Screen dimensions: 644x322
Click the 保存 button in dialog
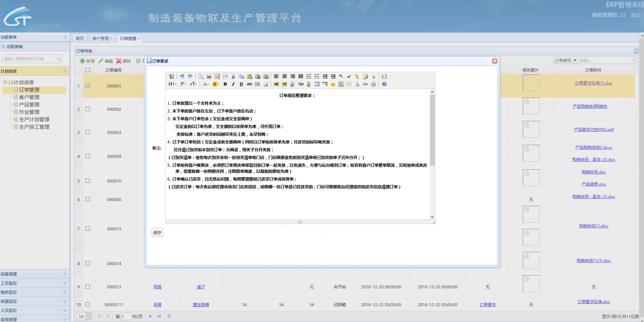pyautogui.click(x=157, y=233)
